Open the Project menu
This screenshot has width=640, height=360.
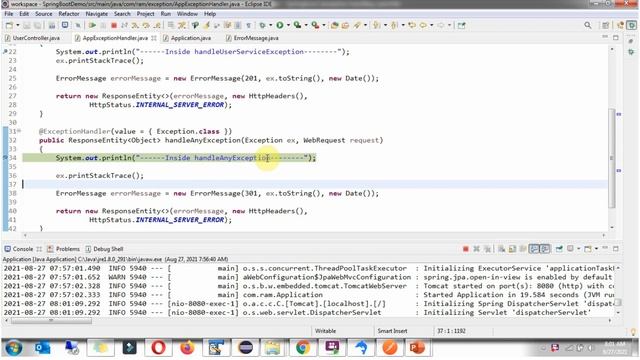[x=145, y=14]
